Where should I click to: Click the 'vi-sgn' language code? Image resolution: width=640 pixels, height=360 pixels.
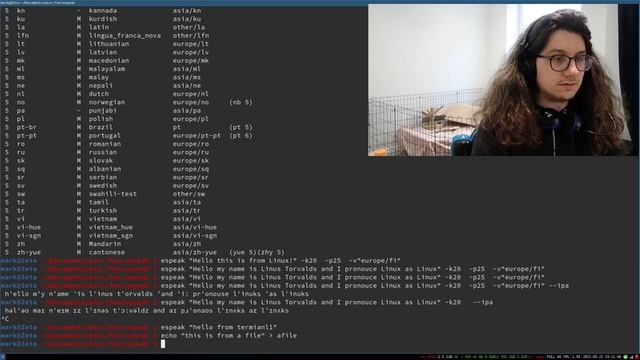(x=29, y=236)
